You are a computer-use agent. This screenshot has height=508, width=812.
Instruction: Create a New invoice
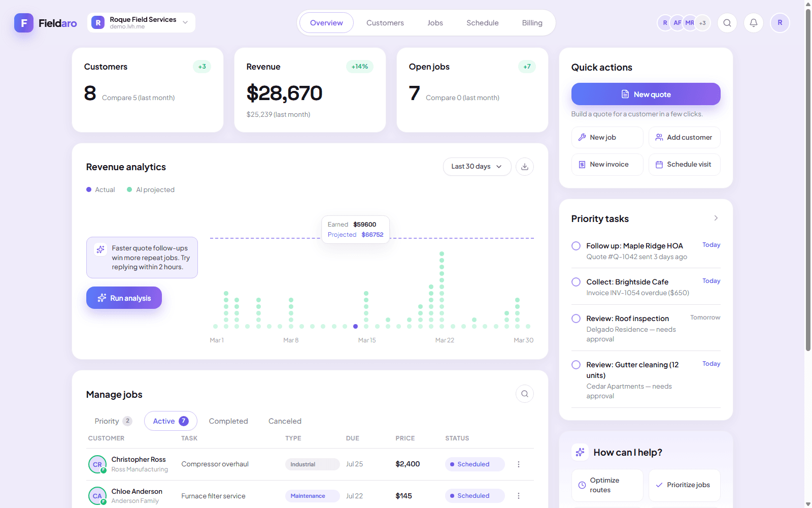pos(607,165)
